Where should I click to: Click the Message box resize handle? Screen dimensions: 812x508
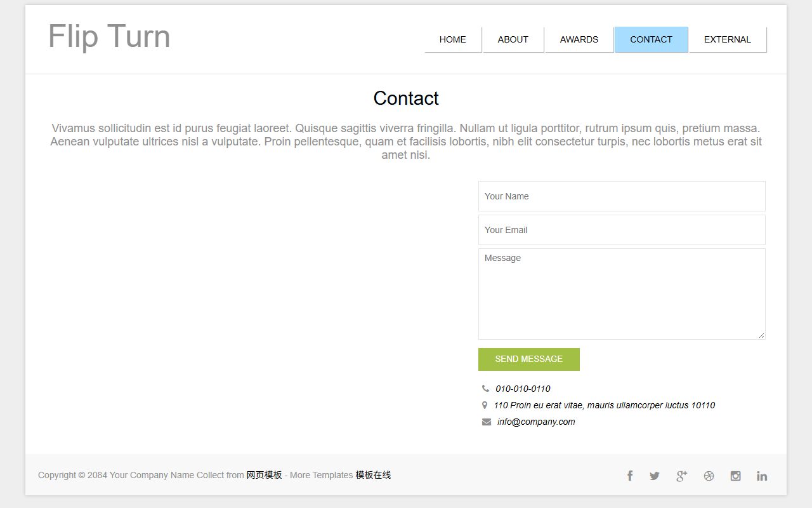click(761, 335)
